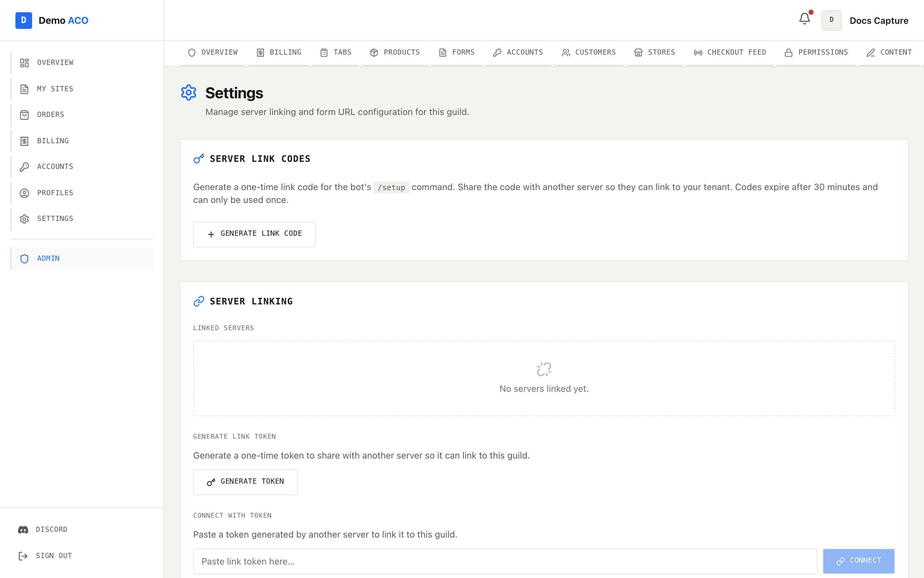Viewport: 924px width, 578px height.
Task: Click the /setup command code chip
Action: (x=391, y=187)
